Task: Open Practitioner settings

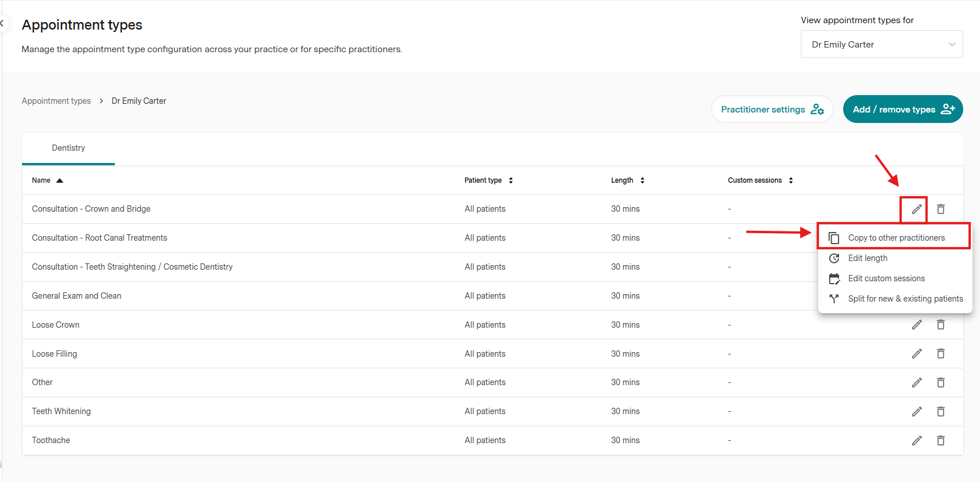Action: (x=772, y=110)
